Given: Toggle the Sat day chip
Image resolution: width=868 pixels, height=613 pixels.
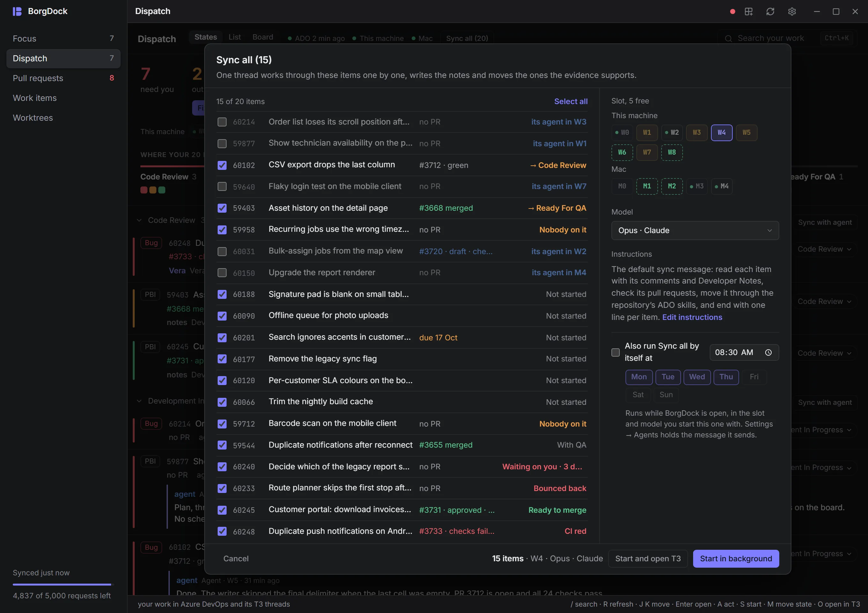Looking at the screenshot, I should coord(638,395).
